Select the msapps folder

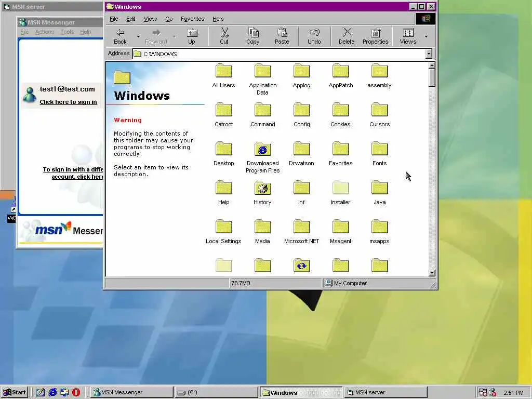(379, 232)
